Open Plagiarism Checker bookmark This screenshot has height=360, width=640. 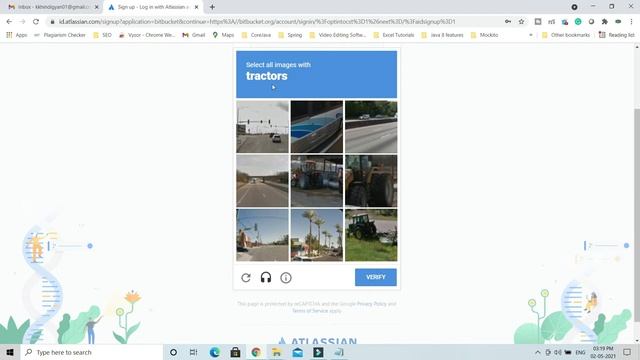[60, 35]
